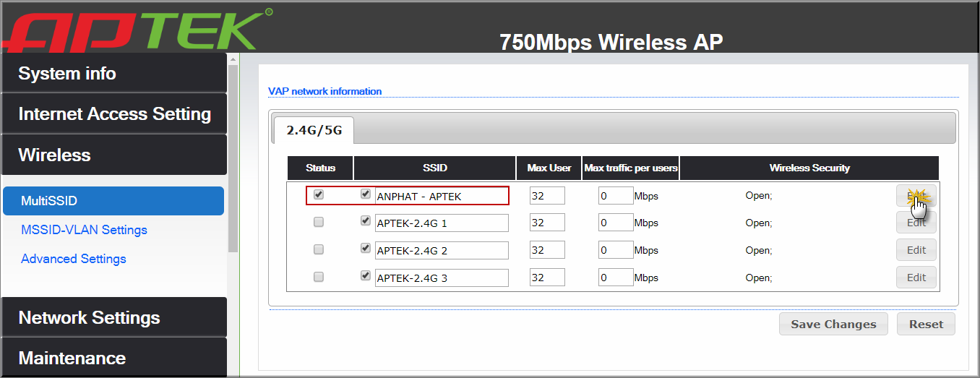This screenshot has width=980, height=378.
Task: Open the Network Settings menu
Action: 114,317
